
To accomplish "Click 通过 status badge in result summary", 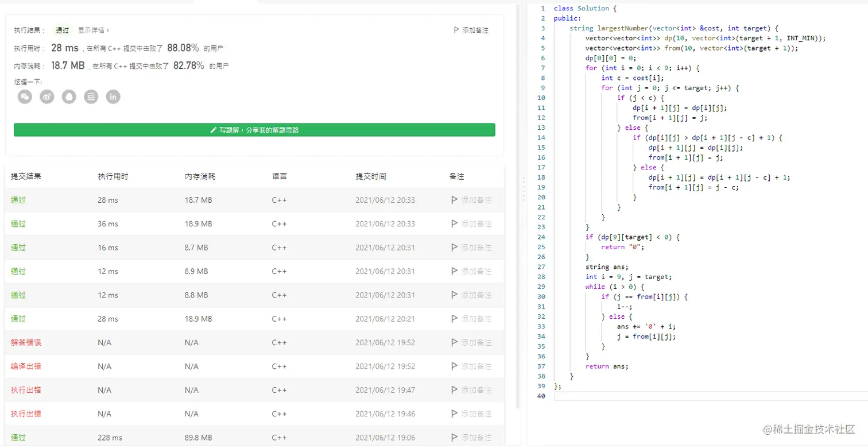I will coord(62,30).
